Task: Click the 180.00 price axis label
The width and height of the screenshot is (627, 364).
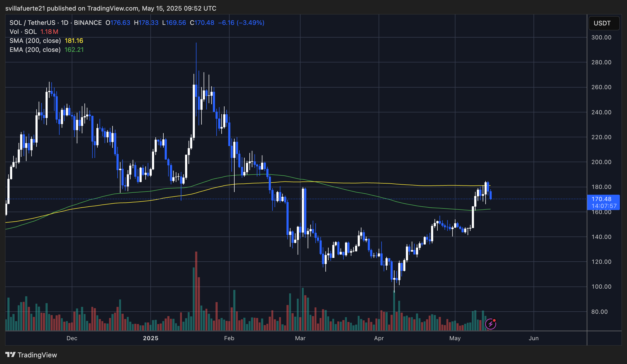Action: [x=601, y=187]
